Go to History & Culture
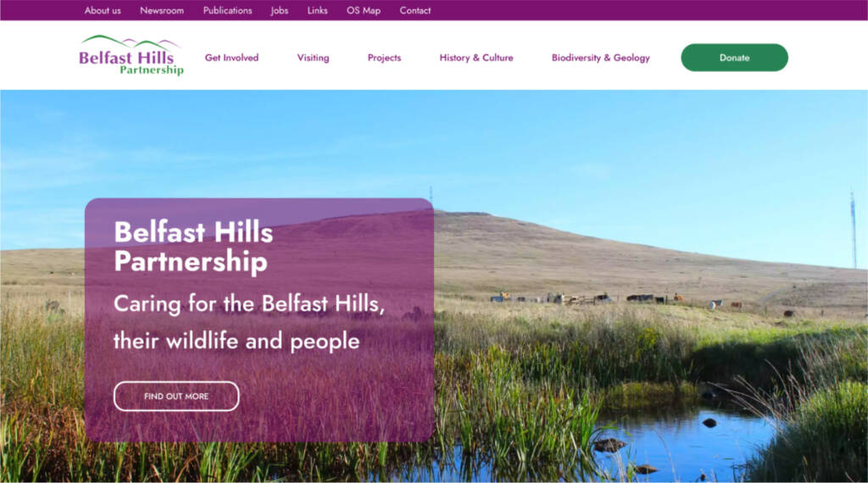 [476, 58]
